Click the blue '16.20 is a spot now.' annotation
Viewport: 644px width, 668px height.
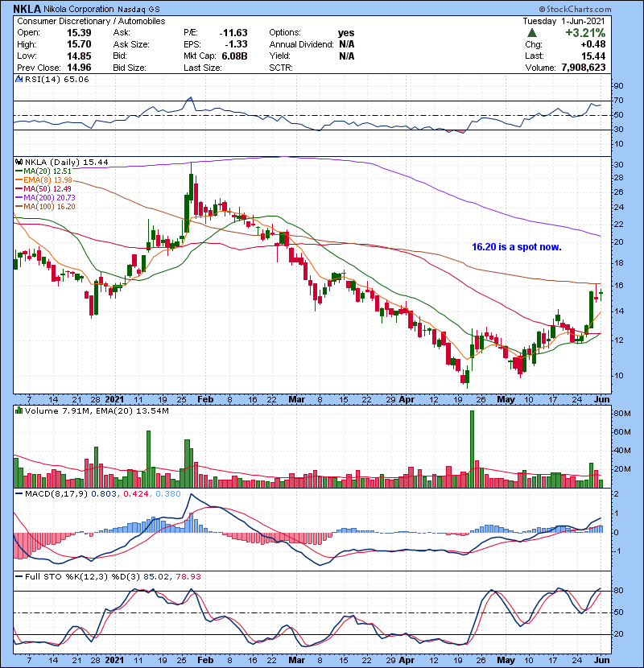[x=516, y=247]
